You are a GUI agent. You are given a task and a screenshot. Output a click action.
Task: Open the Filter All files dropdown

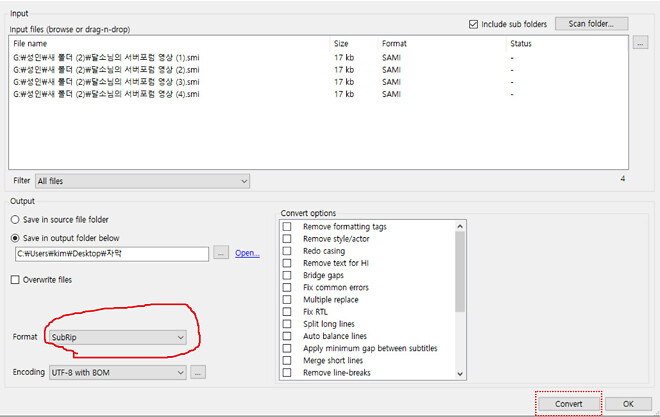[142, 181]
